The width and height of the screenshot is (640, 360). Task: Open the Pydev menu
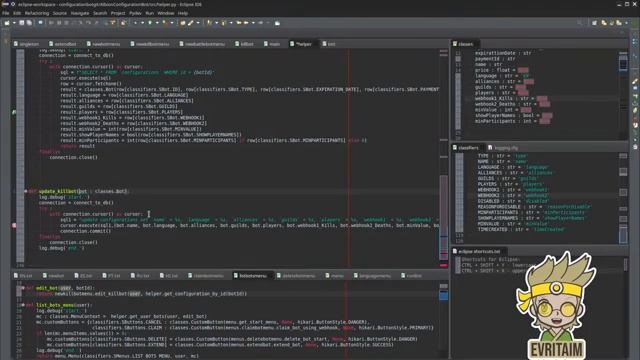pyautogui.click(x=135, y=13)
